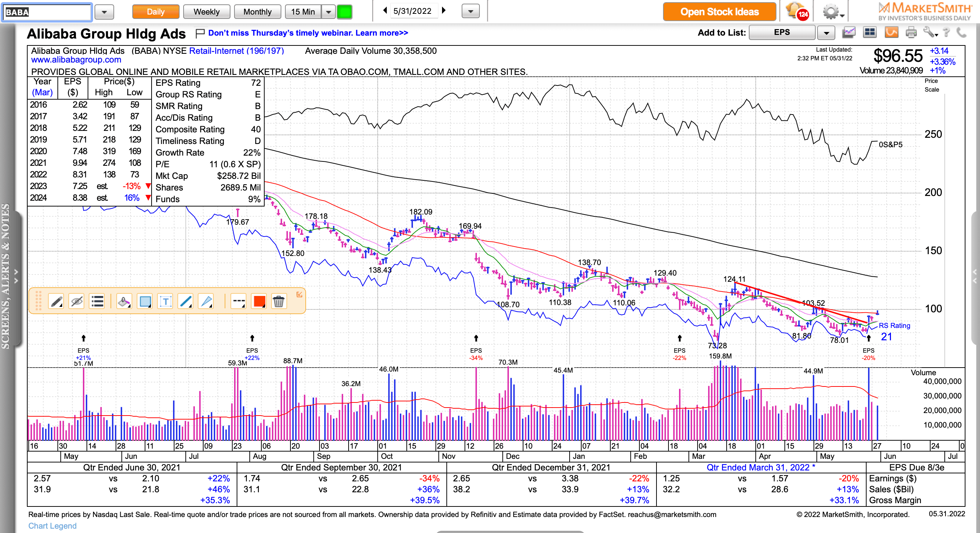
Task: Click the Chart Legend link
Action: (52, 526)
